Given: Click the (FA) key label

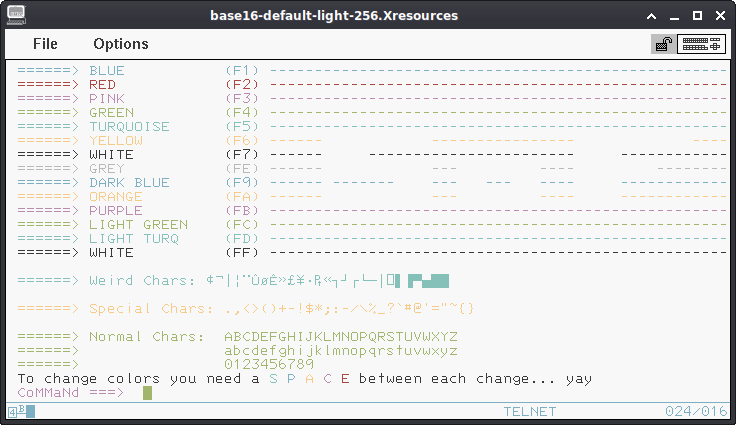Looking at the screenshot, I should point(242,197).
